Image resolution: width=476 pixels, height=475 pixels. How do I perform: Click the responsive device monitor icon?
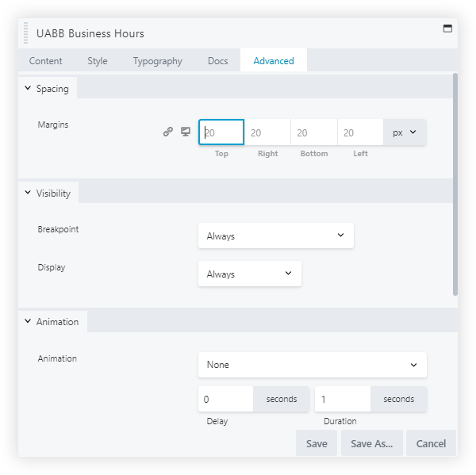pos(186,132)
